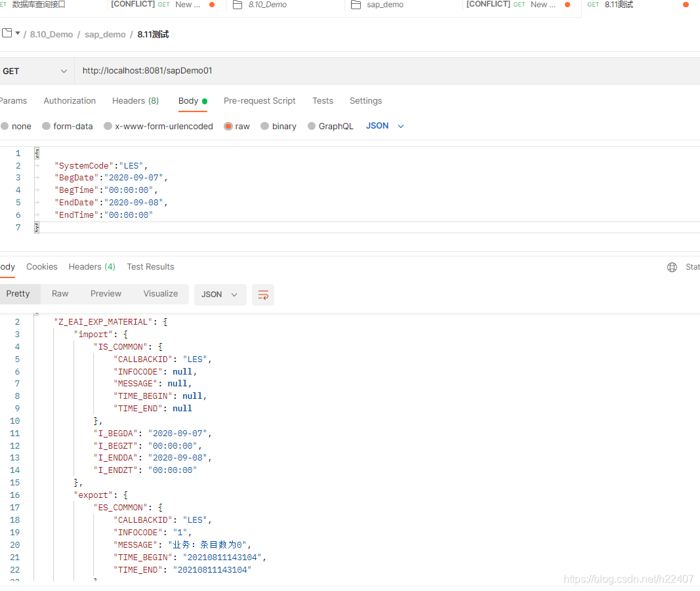
Task: Switch to response Cookies tab
Action: (x=42, y=267)
